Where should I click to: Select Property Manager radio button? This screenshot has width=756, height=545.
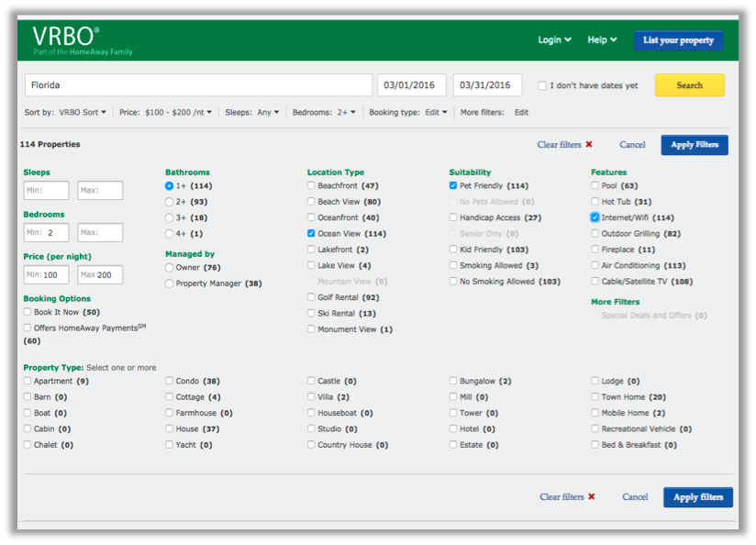pyautogui.click(x=169, y=284)
